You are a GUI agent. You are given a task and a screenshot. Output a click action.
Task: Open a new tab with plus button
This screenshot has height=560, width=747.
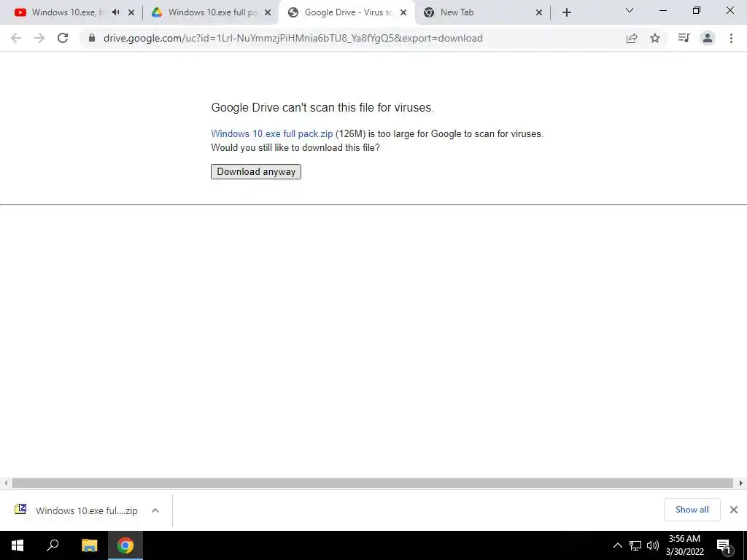tap(566, 12)
